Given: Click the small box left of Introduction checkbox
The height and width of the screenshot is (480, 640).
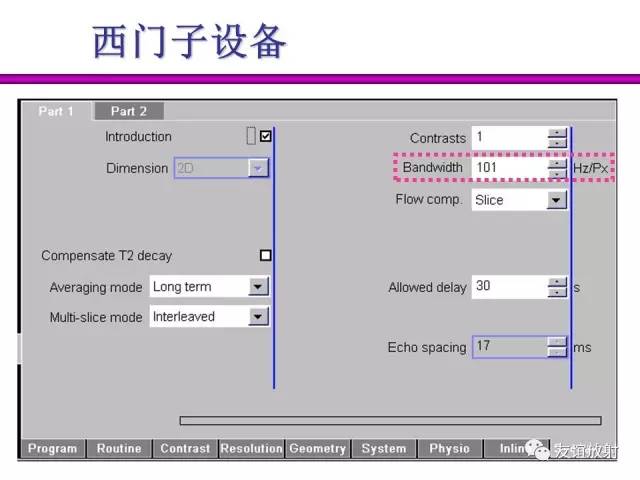Looking at the screenshot, I should click(x=251, y=136).
